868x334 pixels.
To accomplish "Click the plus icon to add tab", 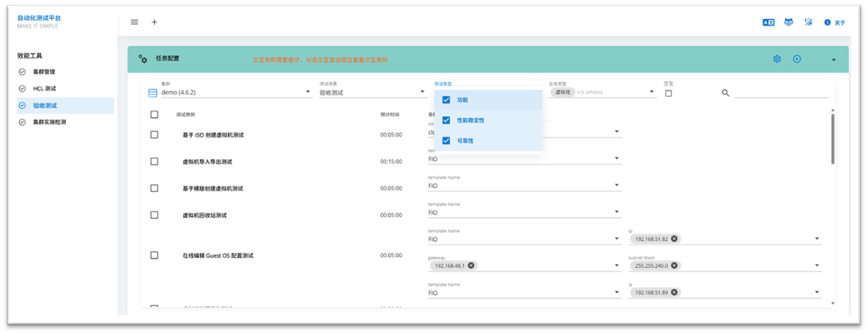I will coord(155,22).
